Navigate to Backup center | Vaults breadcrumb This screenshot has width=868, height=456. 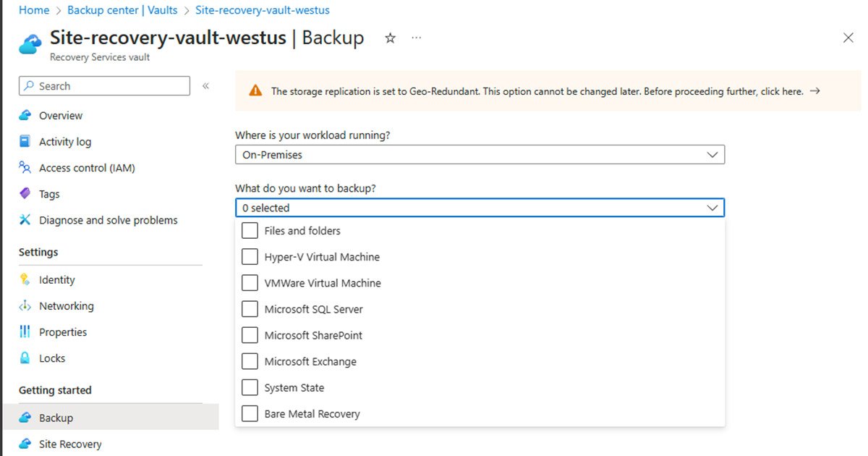click(x=122, y=9)
